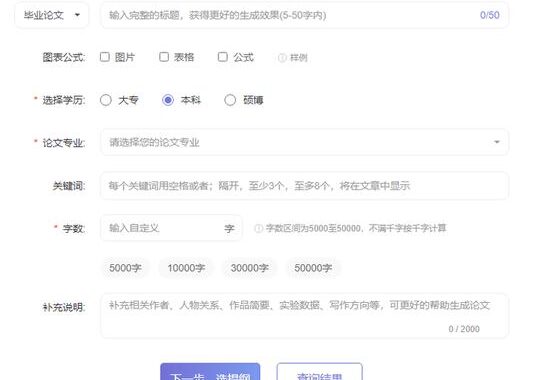
Task: Open the 样例 example info icon
Action: coord(282,58)
